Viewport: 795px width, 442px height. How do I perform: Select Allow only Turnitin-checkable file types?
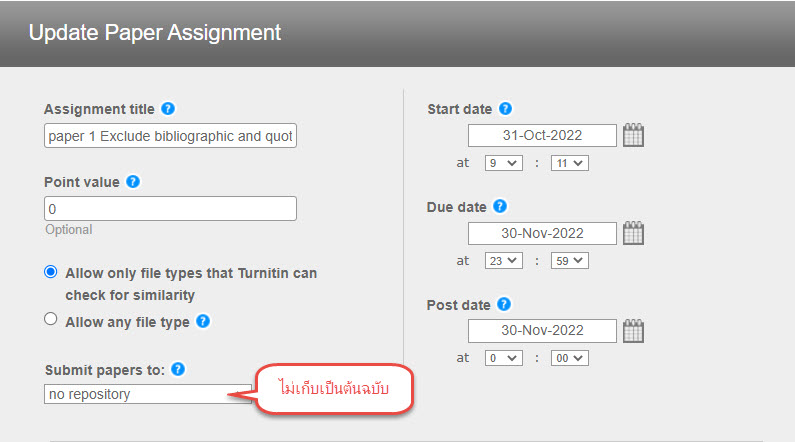51,272
